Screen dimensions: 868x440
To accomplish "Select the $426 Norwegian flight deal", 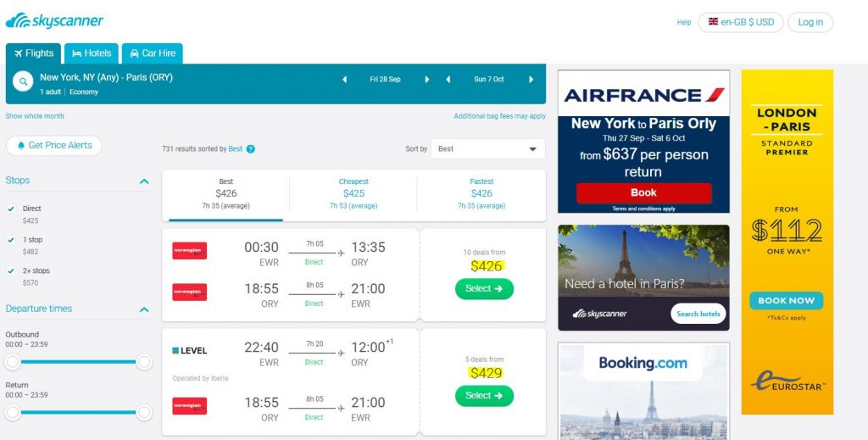I will pyautogui.click(x=484, y=289).
